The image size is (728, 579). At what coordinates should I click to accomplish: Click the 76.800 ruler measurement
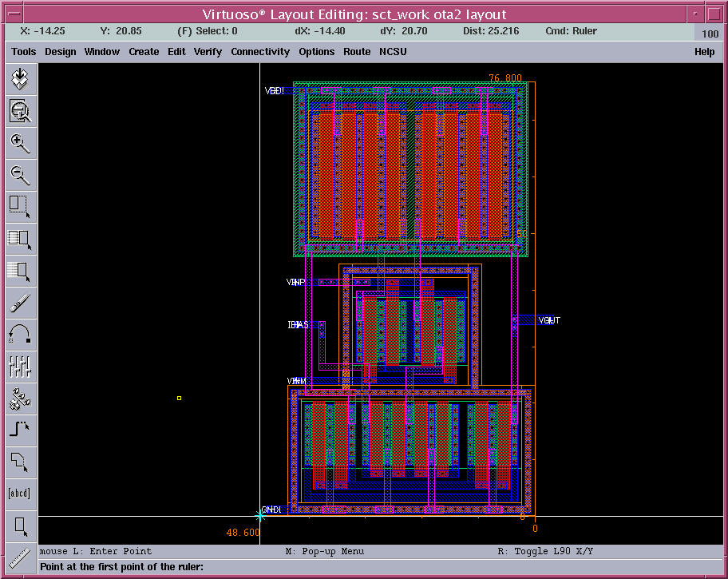click(505, 77)
